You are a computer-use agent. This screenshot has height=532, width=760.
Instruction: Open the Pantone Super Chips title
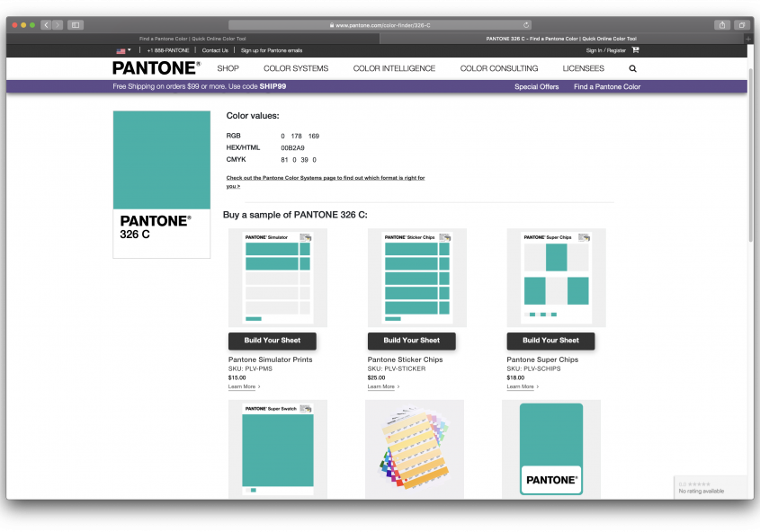(x=542, y=359)
